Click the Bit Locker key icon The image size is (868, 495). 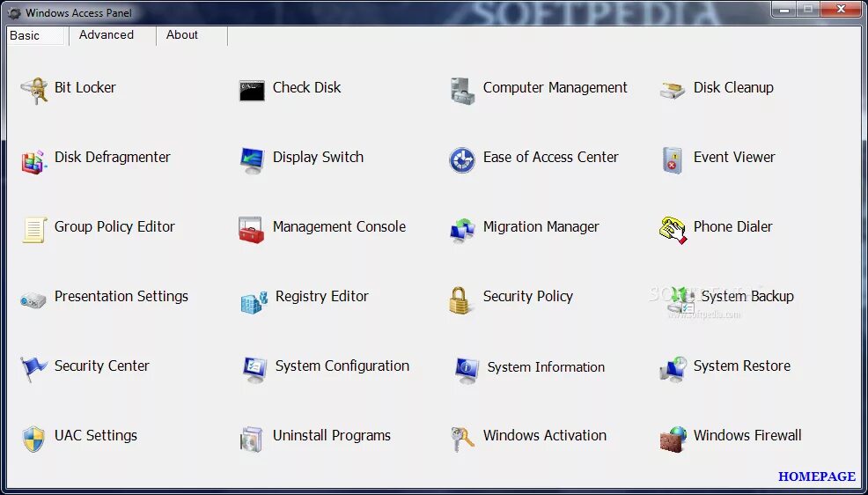33,92
